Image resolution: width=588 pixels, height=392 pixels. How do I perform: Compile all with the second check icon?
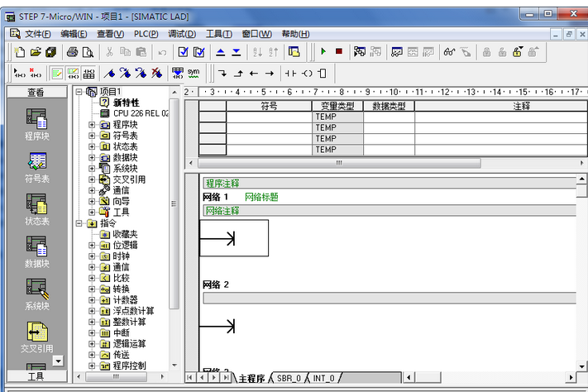point(198,52)
